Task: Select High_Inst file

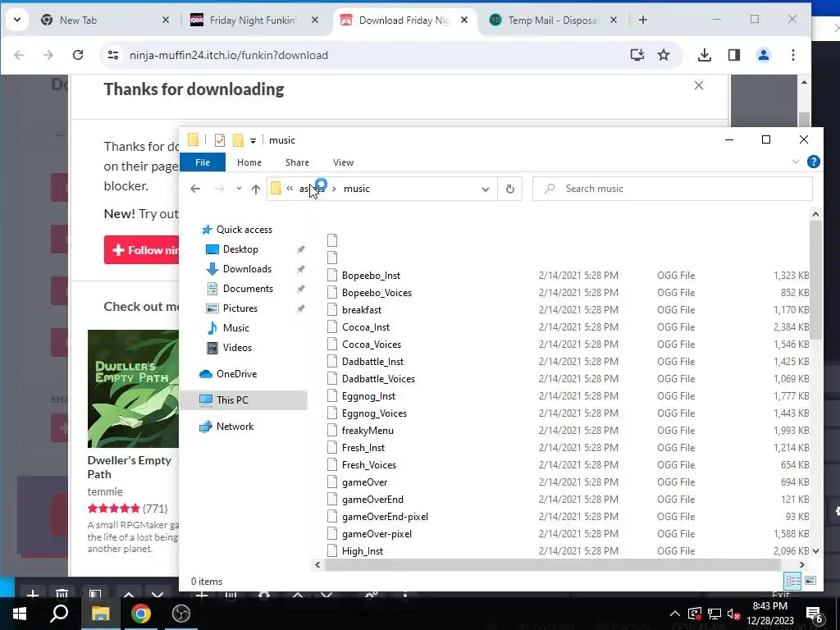Action: (363, 550)
